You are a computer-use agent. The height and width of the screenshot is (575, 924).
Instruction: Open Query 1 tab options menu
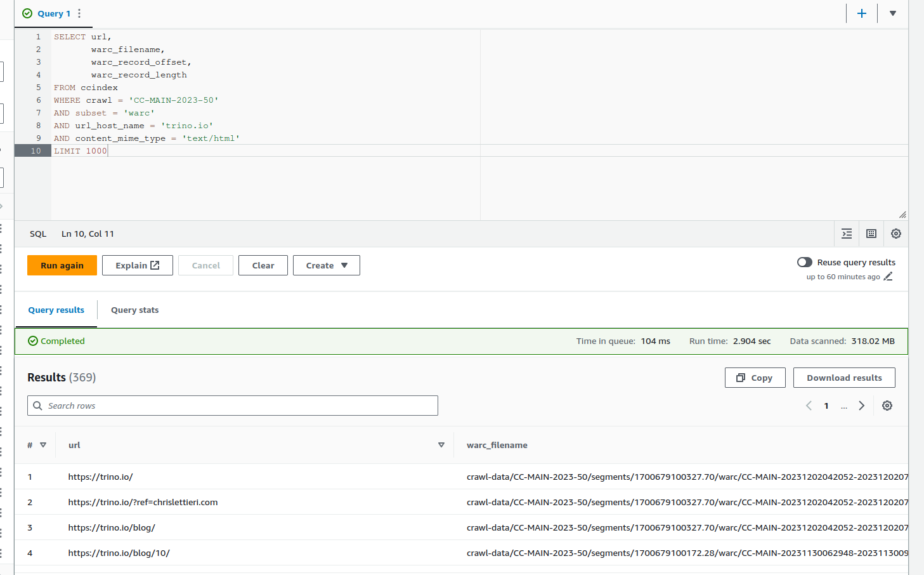click(x=79, y=13)
